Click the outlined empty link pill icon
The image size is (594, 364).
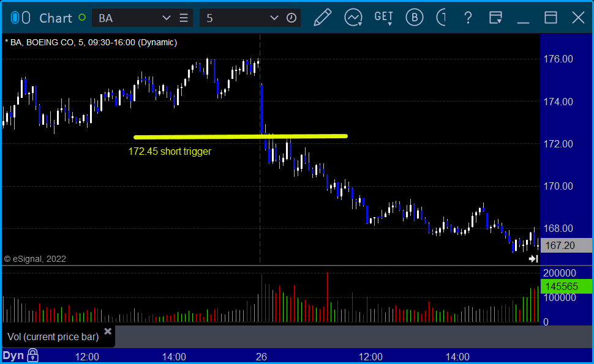click(26, 18)
